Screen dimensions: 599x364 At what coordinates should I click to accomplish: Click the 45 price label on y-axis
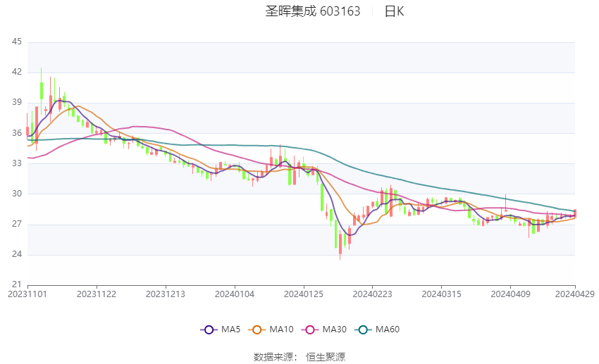click(17, 42)
